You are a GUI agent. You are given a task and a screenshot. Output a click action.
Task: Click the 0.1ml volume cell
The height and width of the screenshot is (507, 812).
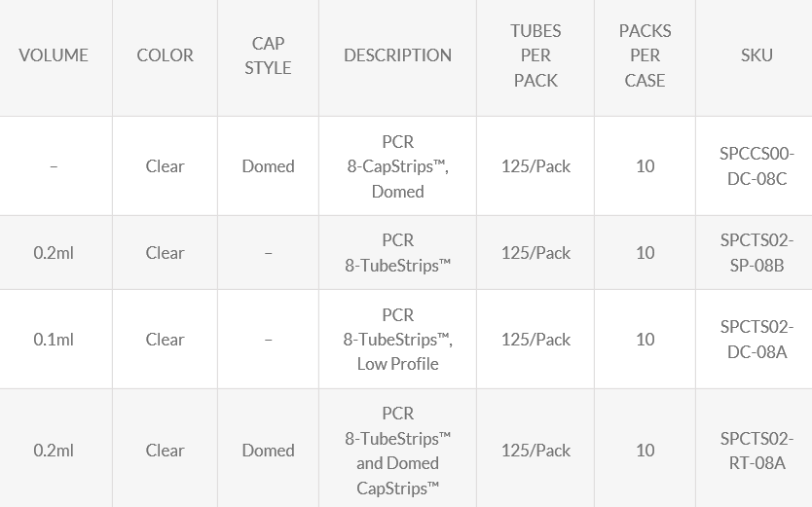(x=54, y=340)
